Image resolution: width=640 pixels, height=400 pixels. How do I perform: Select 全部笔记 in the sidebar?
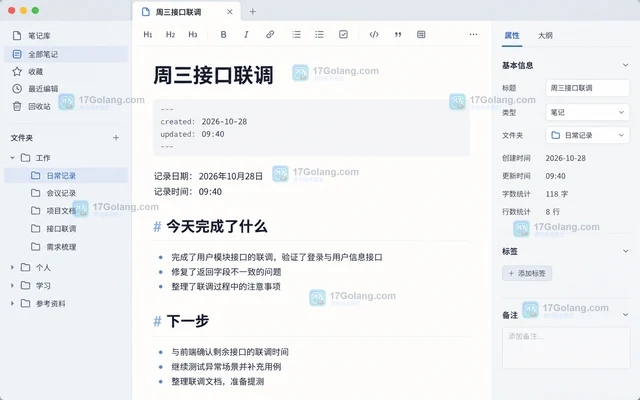coord(66,54)
